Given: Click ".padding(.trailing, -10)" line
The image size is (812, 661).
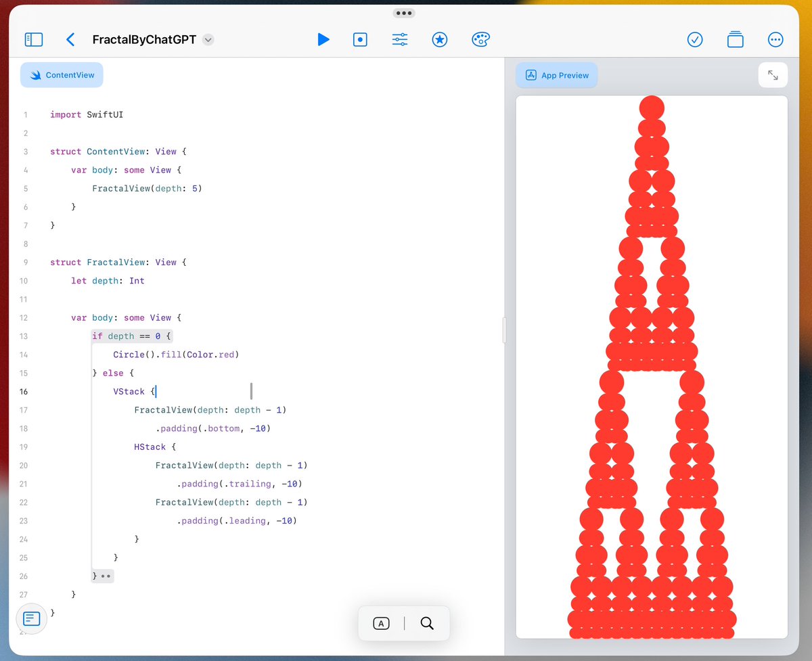Looking at the screenshot, I should click(239, 484).
